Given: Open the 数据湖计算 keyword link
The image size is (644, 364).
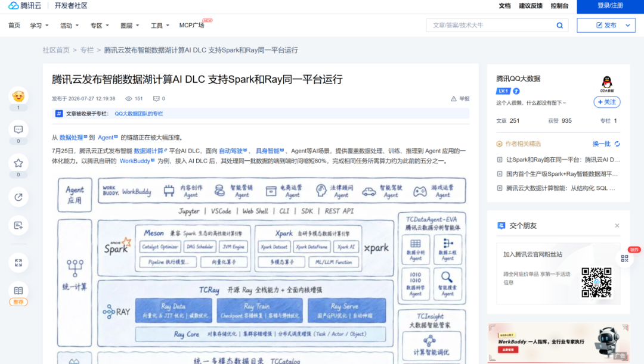Looking at the screenshot, I should click(x=150, y=151).
